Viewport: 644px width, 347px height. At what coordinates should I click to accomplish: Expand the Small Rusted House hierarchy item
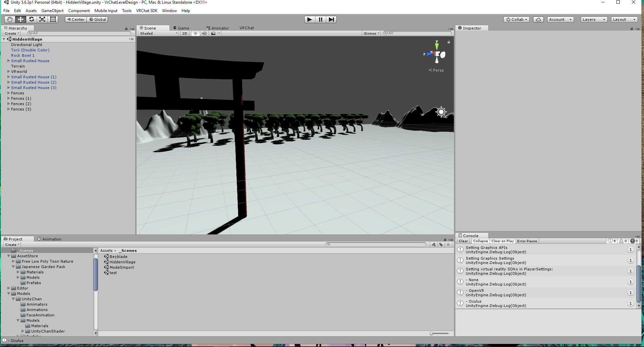8,61
